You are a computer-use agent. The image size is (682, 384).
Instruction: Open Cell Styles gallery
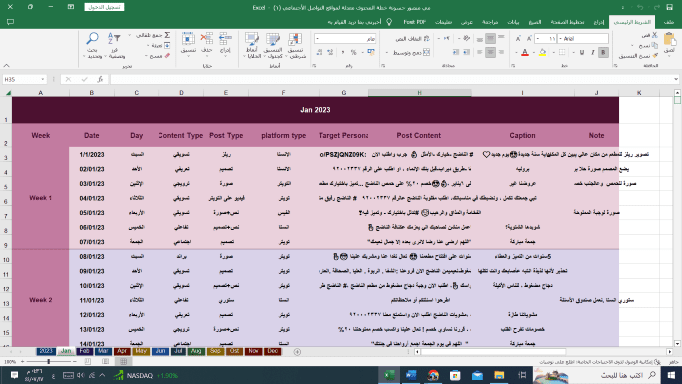coord(251,45)
